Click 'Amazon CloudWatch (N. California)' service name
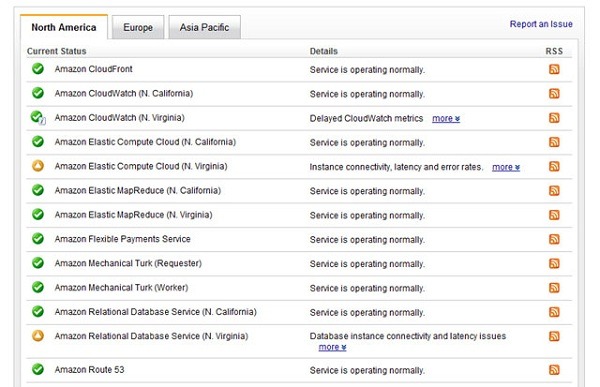Screen dimensions: 600x387 coord(124,93)
